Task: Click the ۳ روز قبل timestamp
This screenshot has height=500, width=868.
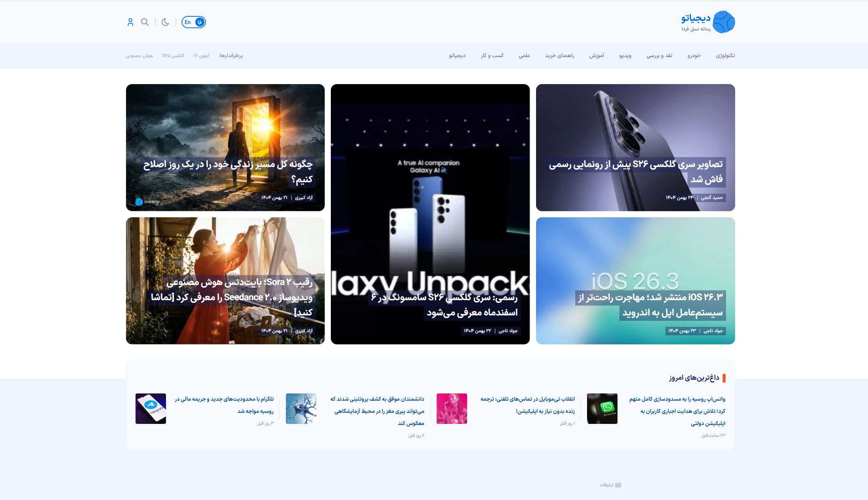Action: click(265, 423)
